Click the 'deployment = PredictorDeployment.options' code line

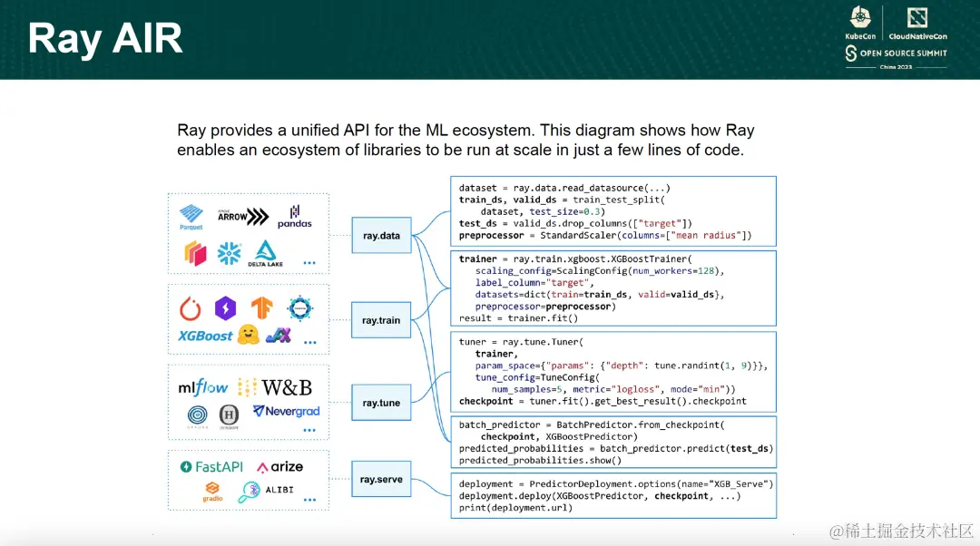[x=616, y=484]
